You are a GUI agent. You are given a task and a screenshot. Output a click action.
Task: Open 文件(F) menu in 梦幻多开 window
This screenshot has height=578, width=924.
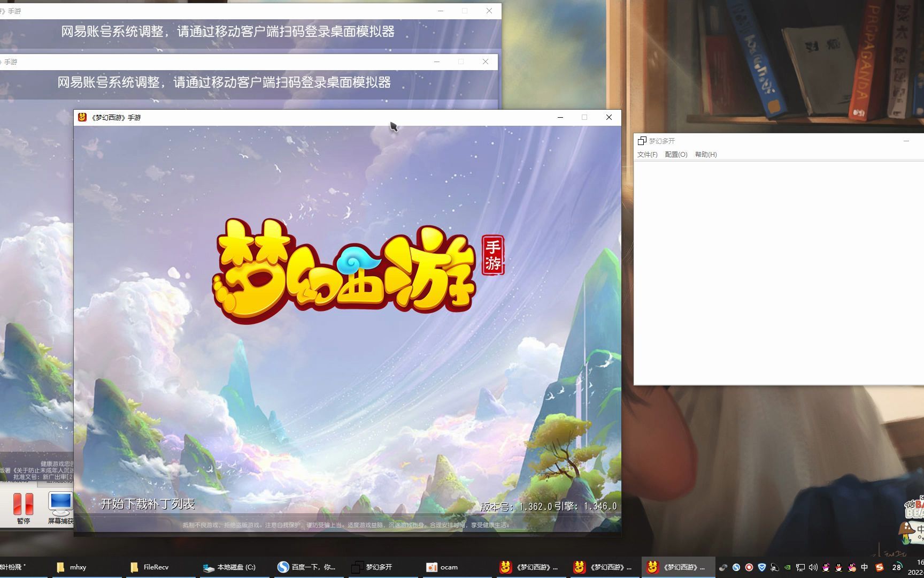647,155
